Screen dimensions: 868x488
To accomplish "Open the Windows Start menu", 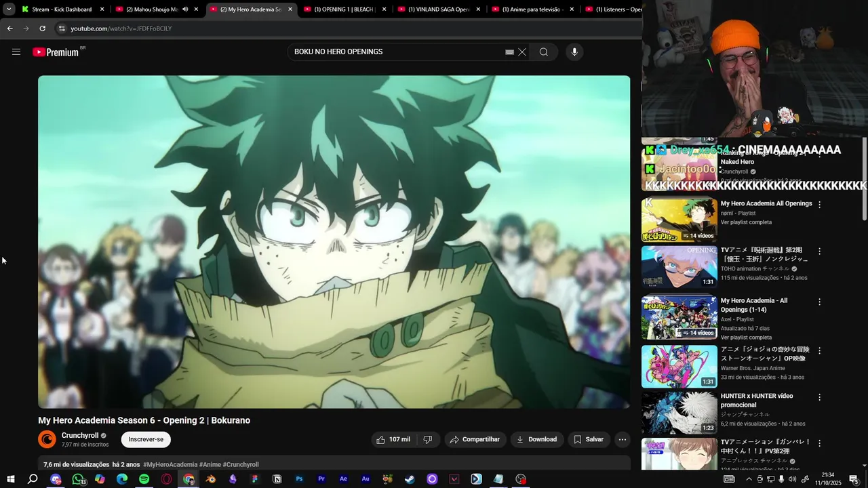I will click(10, 479).
